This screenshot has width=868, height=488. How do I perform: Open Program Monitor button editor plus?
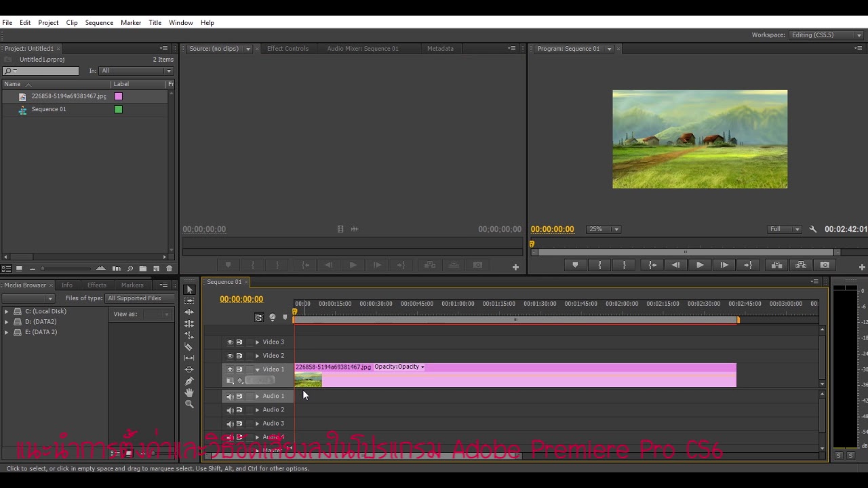pos(862,267)
